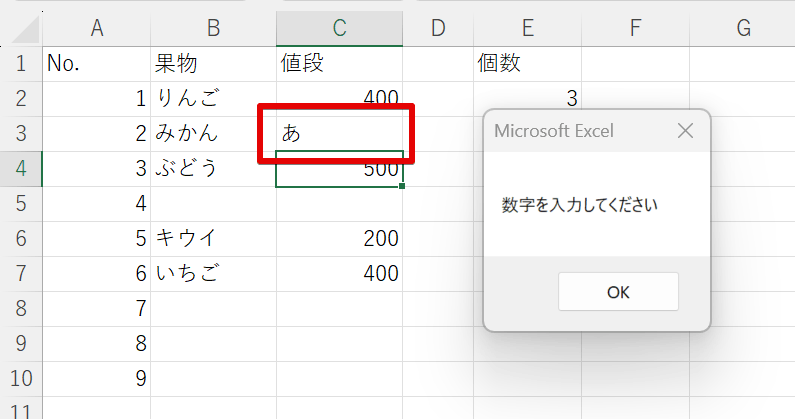
Task: Select row 6 header
Action: pos(21,239)
